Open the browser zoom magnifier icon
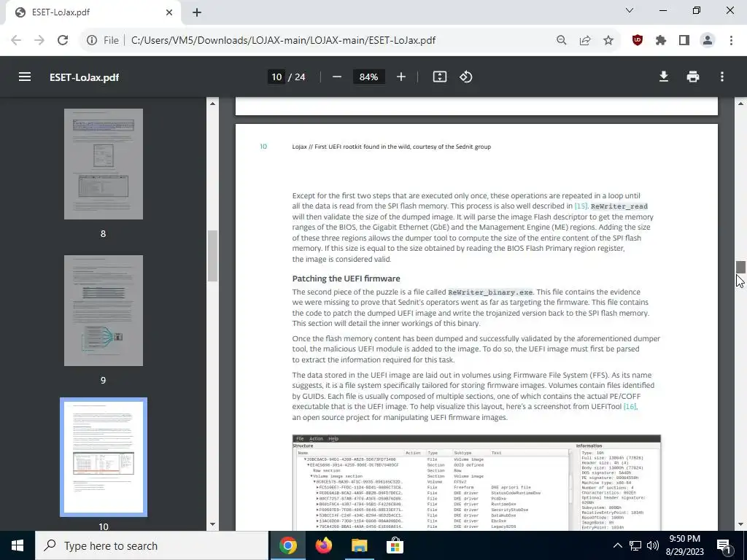The width and height of the screenshot is (747, 560). coord(562,40)
